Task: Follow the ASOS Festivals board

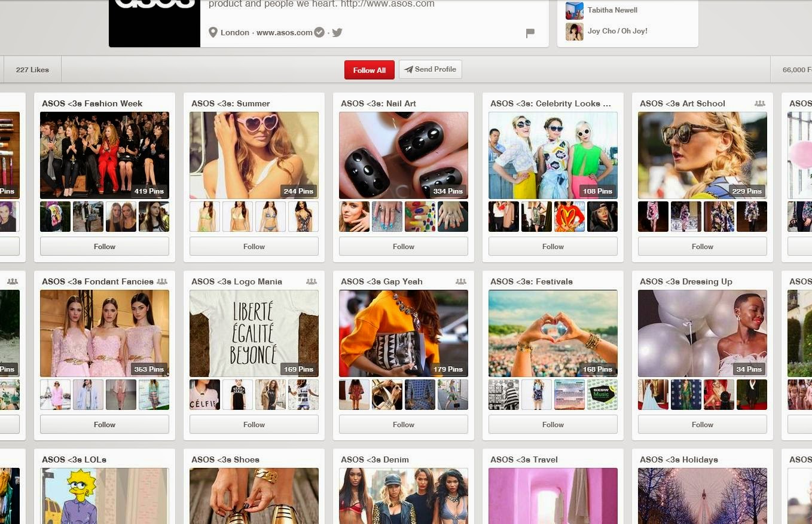Action: pyautogui.click(x=553, y=424)
